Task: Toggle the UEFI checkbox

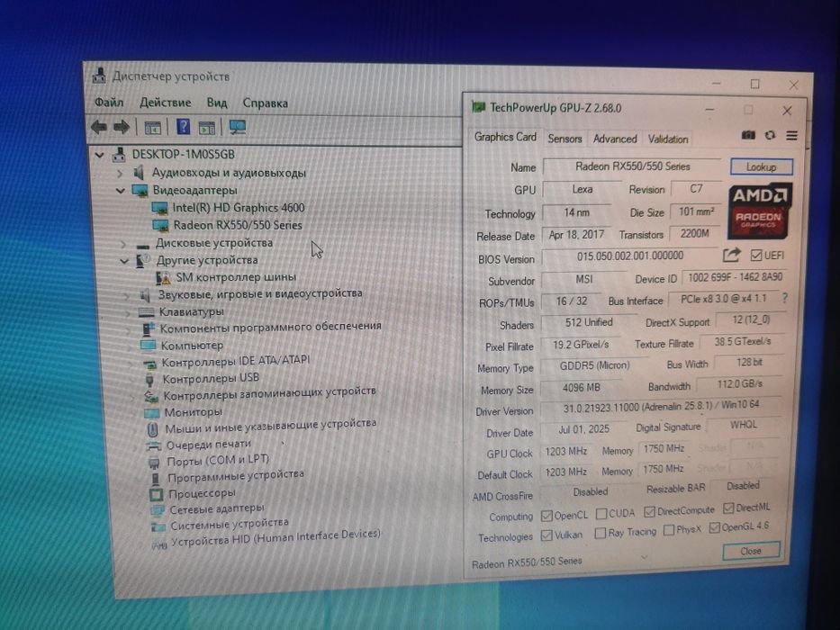Action: [756, 255]
